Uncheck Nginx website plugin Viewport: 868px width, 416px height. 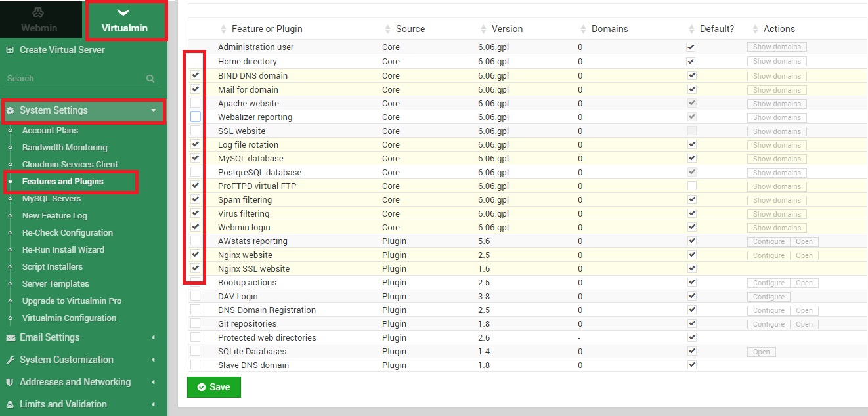pyautogui.click(x=195, y=255)
